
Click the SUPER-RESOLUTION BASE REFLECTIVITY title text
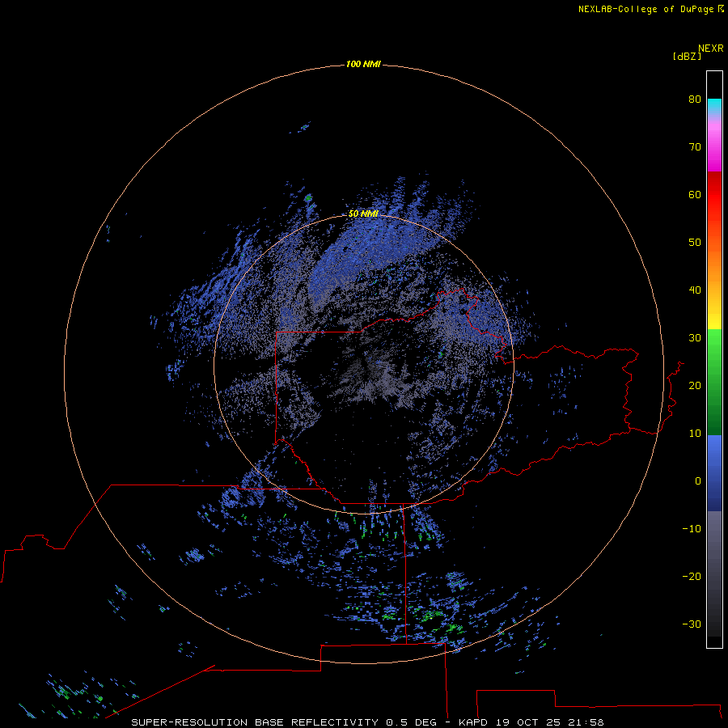(x=255, y=722)
